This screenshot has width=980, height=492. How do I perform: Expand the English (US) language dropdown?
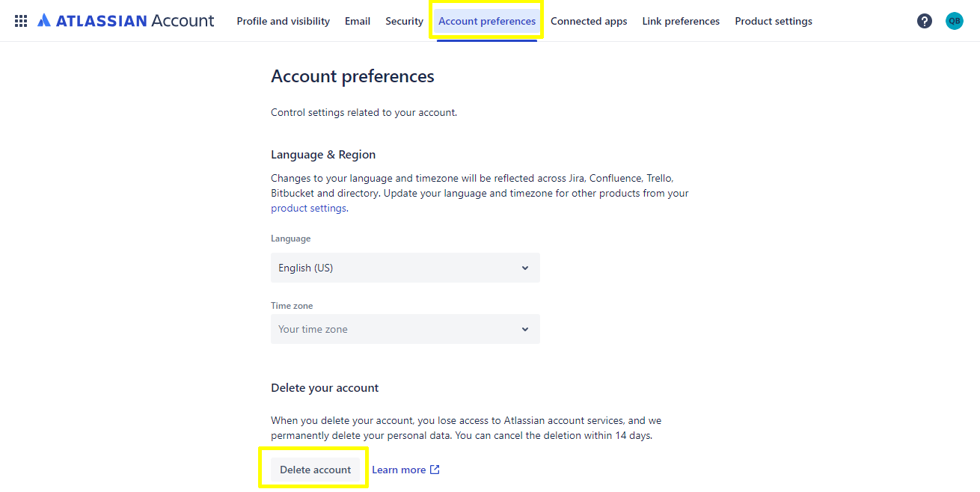[404, 268]
